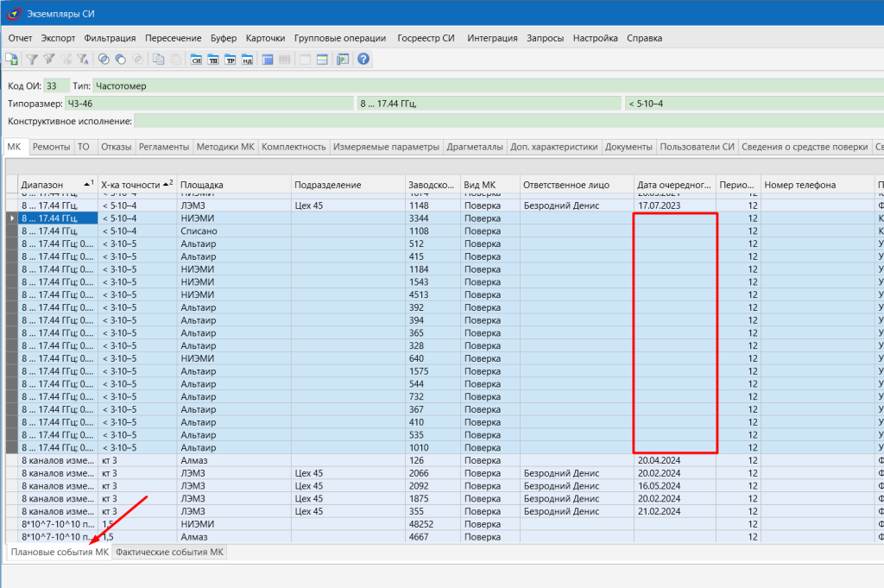Screen dimensions: 884x588
Task: Sort by the Диапазон column header
Action: (x=58, y=185)
